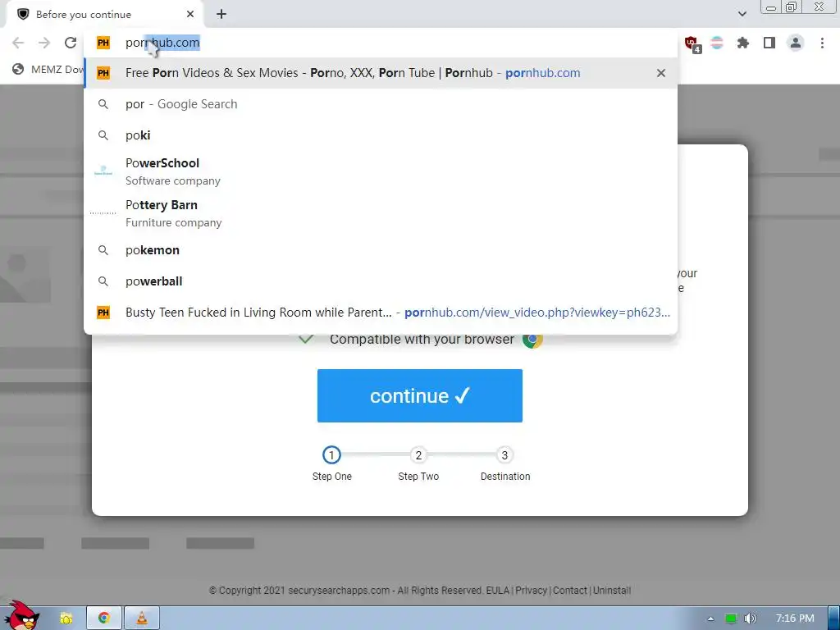Choose PowerSchool Software company suggestion
840x630 pixels.
(x=381, y=171)
